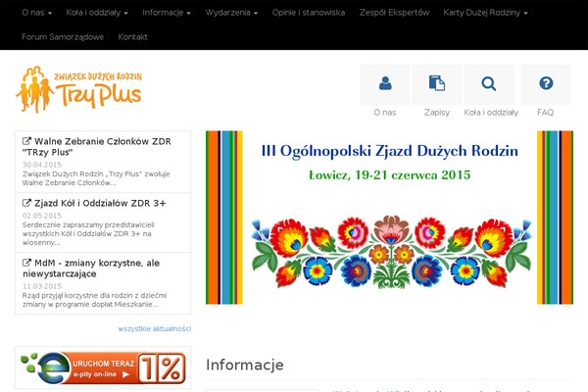Click external link icon beside Zjazd Kół
This screenshot has height=392, width=588.
(26, 203)
